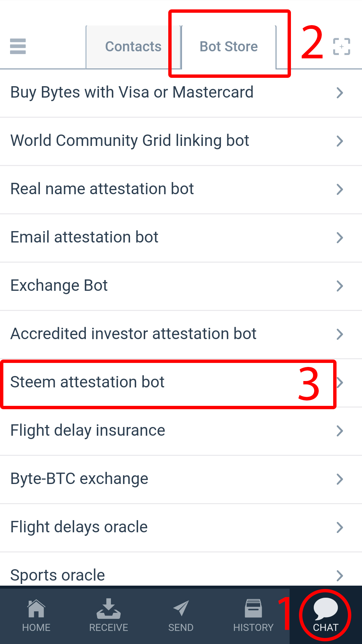Expand chevron for Buy Bytes with Visa
The height and width of the screenshot is (644, 362).
tap(340, 93)
